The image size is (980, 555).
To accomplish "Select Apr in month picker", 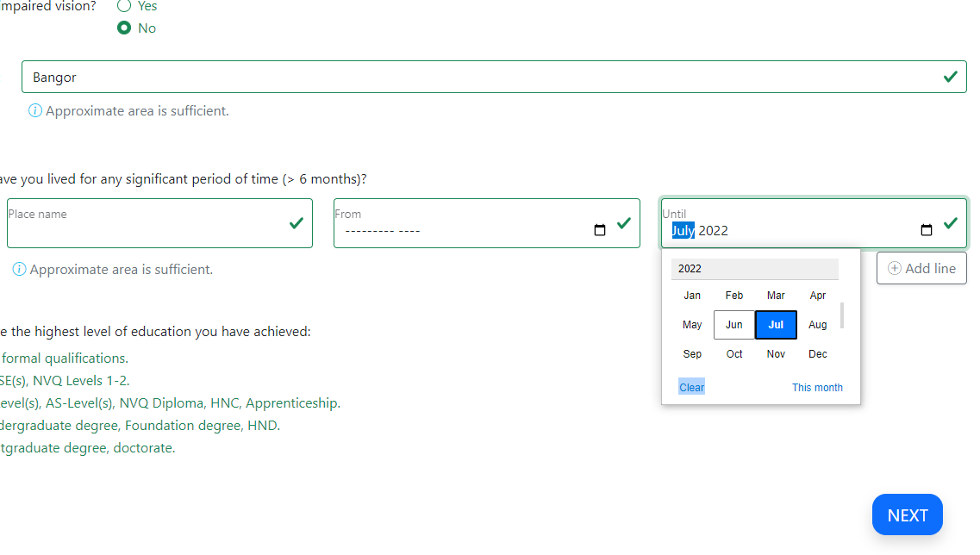I will click(817, 296).
